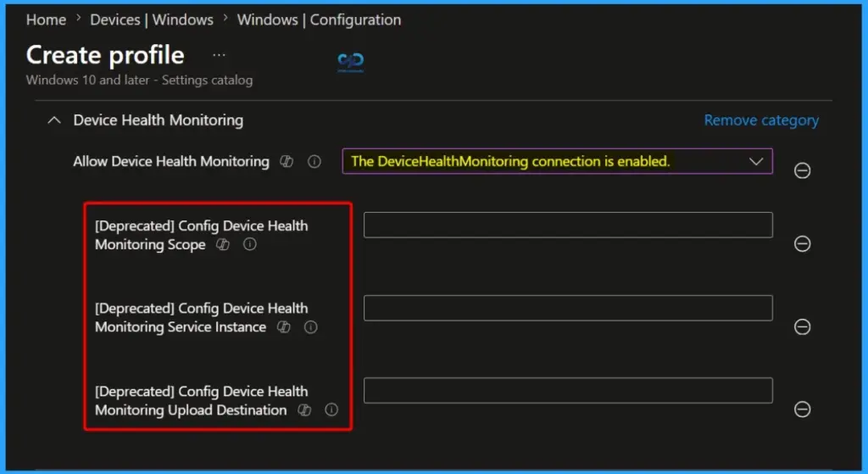
Task: Show info tooltip for Monitoring Service Instance
Action: click(310, 327)
